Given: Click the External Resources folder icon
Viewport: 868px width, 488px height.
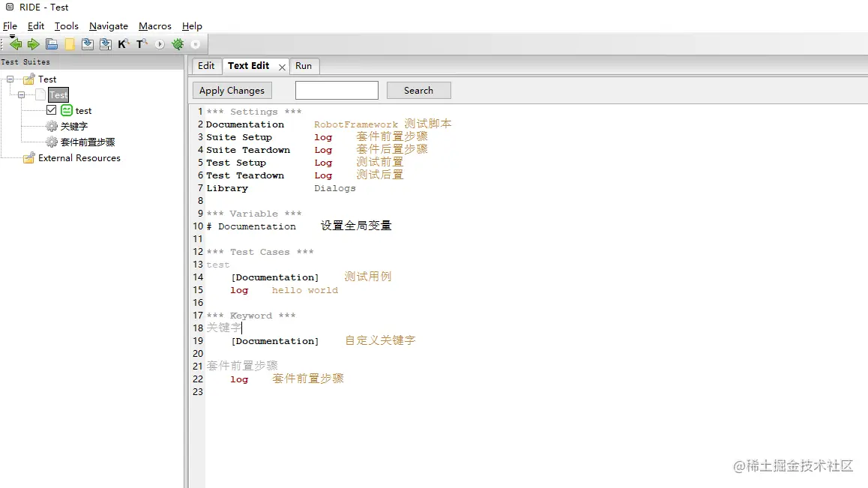Looking at the screenshot, I should tap(28, 158).
